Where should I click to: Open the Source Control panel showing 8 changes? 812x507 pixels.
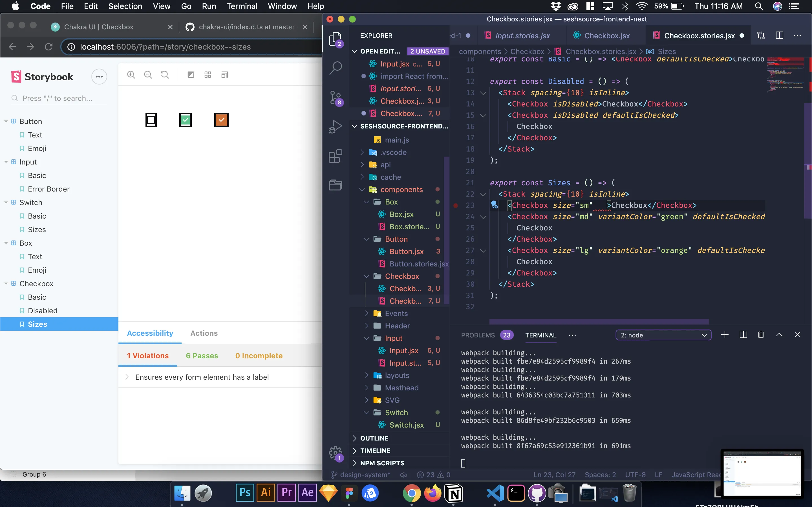335,97
